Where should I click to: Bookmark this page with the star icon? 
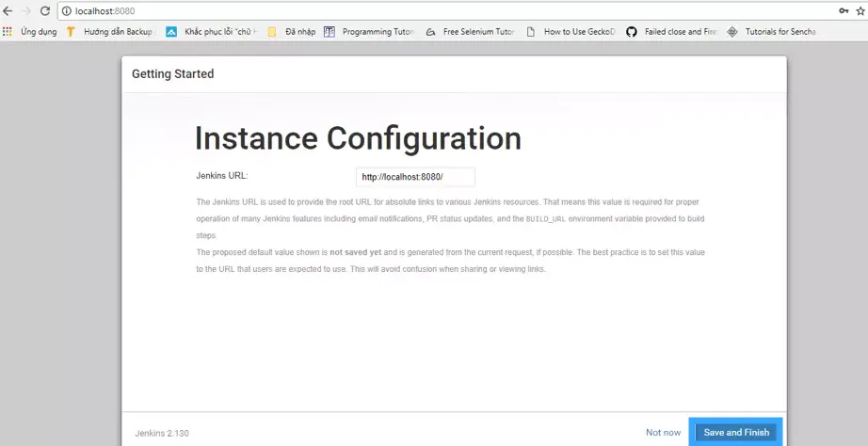point(861,11)
